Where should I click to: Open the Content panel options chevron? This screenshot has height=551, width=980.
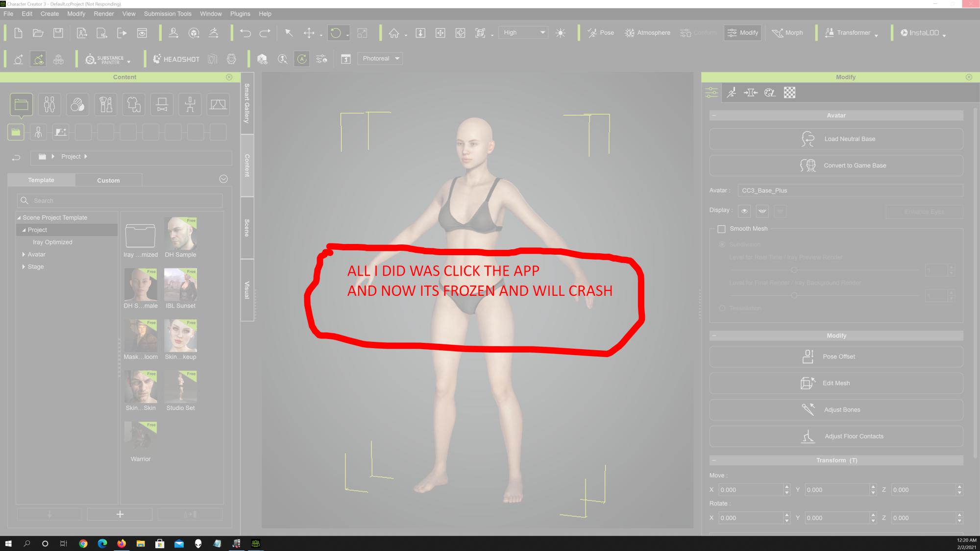click(223, 179)
